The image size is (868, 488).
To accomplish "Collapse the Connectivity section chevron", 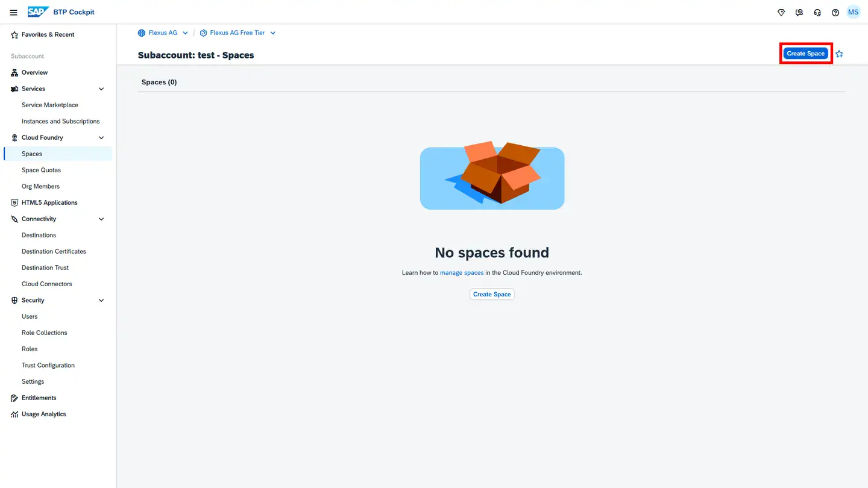I will (101, 219).
